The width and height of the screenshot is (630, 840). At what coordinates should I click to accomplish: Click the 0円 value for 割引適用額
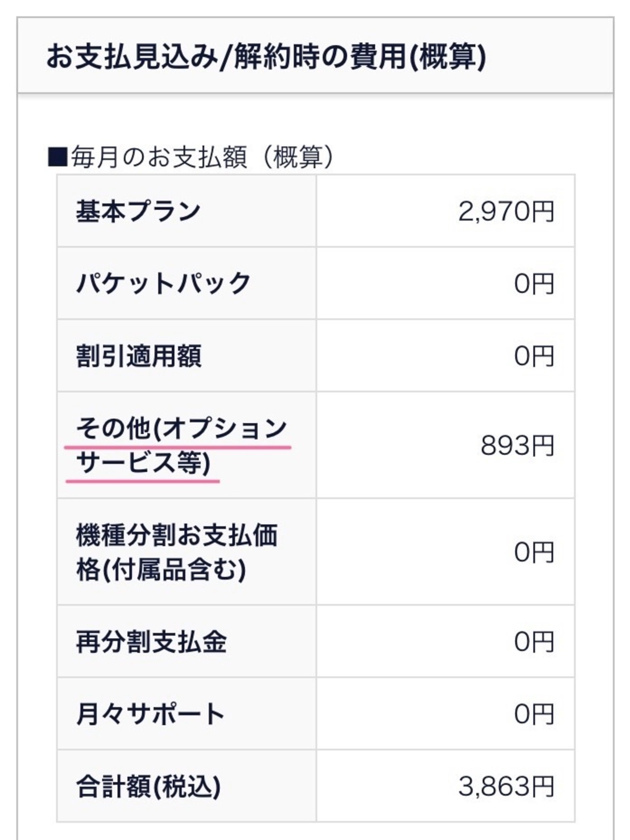click(534, 356)
